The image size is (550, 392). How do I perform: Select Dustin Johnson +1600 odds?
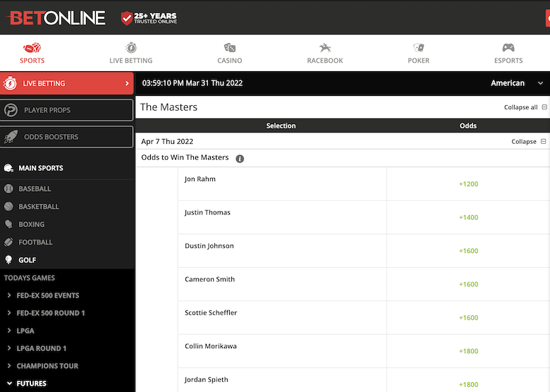468,251
